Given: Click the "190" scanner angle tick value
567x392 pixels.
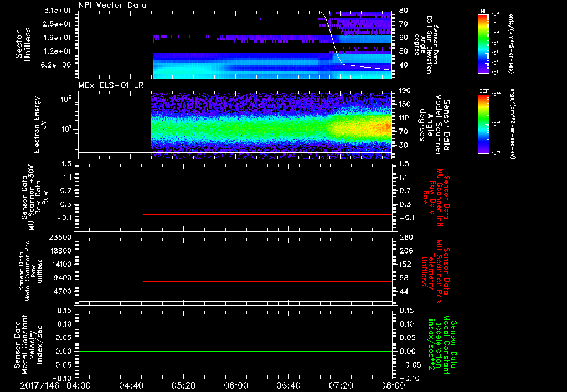Looking at the screenshot, I should tap(406, 91).
